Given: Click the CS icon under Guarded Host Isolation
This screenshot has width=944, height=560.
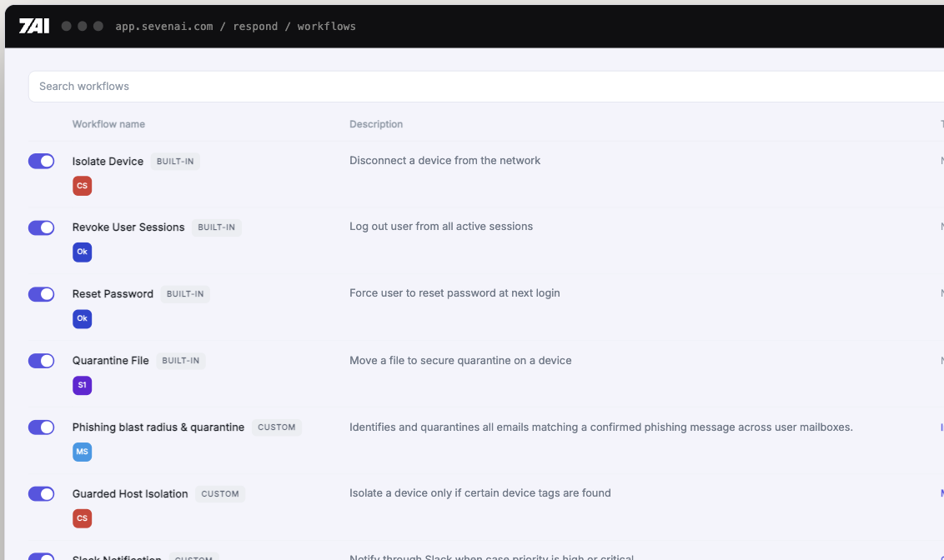Looking at the screenshot, I should pos(83,517).
